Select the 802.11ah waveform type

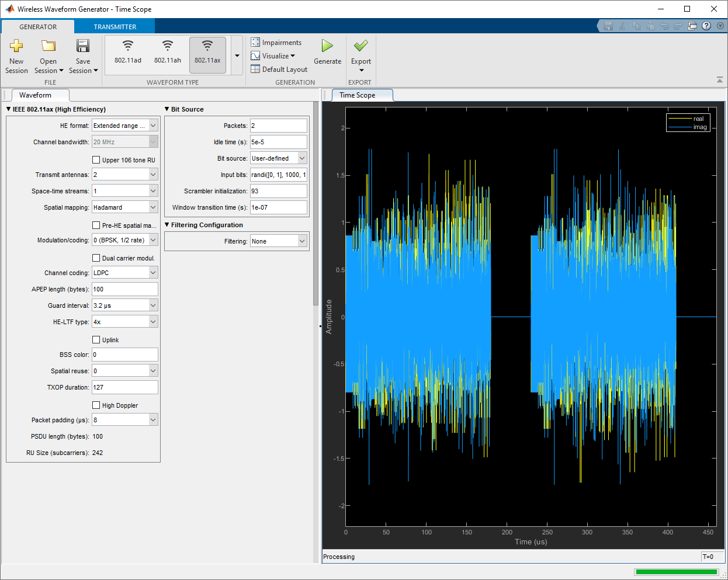pos(168,53)
